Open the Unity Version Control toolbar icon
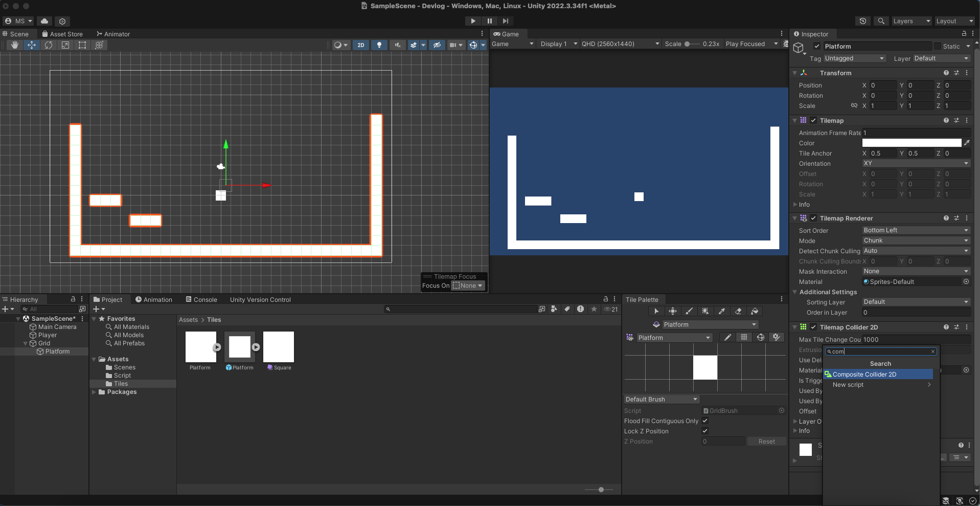Image resolution: width=980 pixels, height=506 pixels. pos(62,21)
